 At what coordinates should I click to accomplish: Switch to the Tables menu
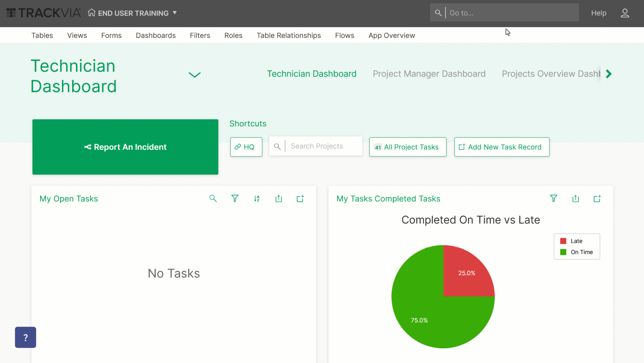tap(42, 35)
